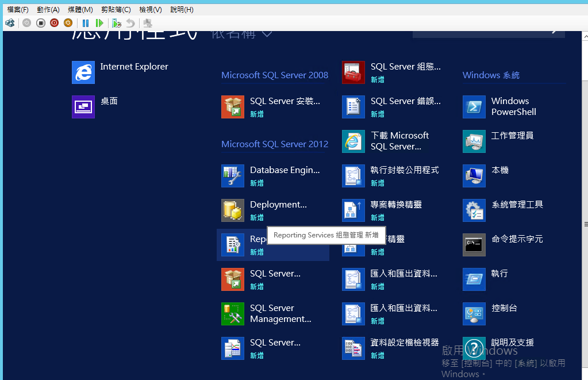Open 資料設定檔檢視器 tile
588x380 pixels.
(390, 348)
